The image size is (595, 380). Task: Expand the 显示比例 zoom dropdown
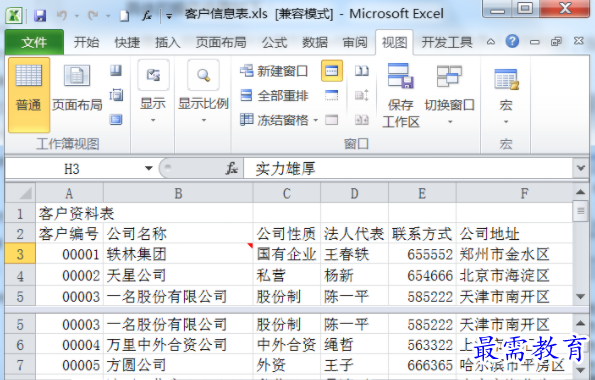[203, 120]
